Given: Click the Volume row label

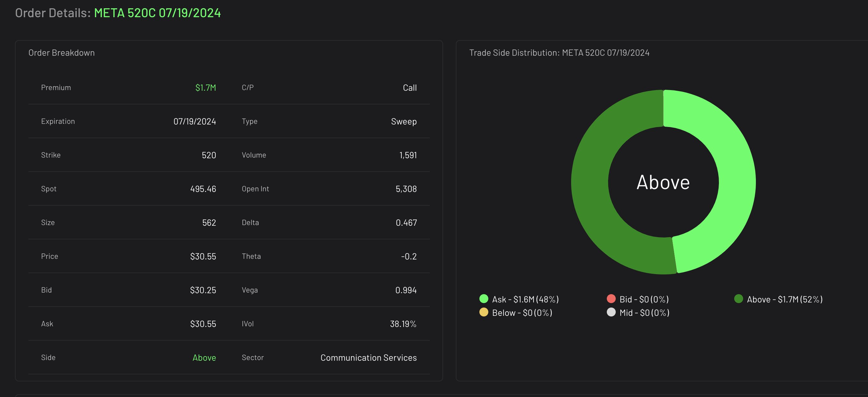Looking at the screenshot, I should (x=254, y=155).
